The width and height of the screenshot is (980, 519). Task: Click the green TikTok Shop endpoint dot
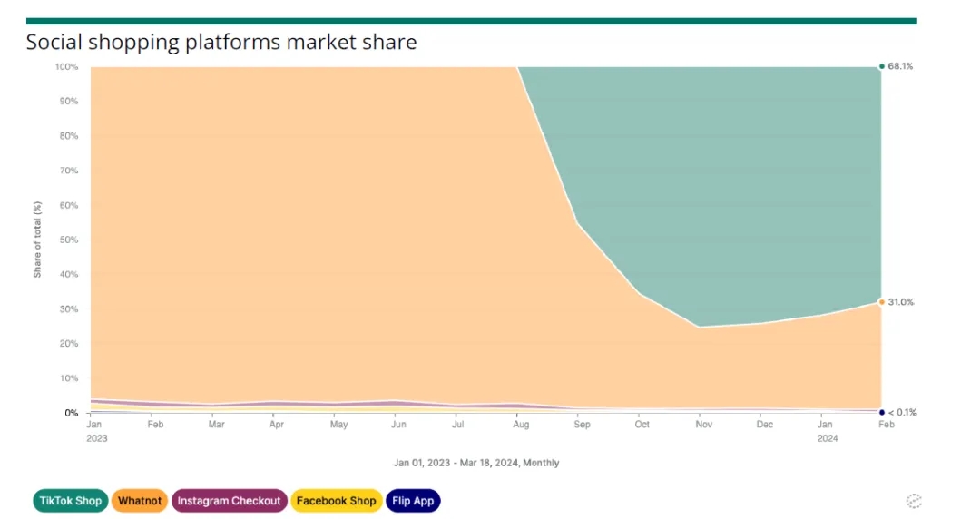(881, 66)
